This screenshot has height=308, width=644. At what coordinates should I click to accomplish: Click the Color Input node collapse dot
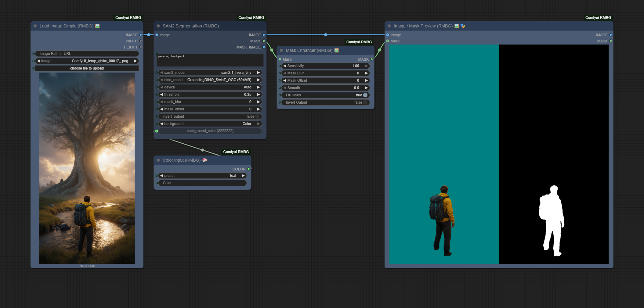coord(158,160)
